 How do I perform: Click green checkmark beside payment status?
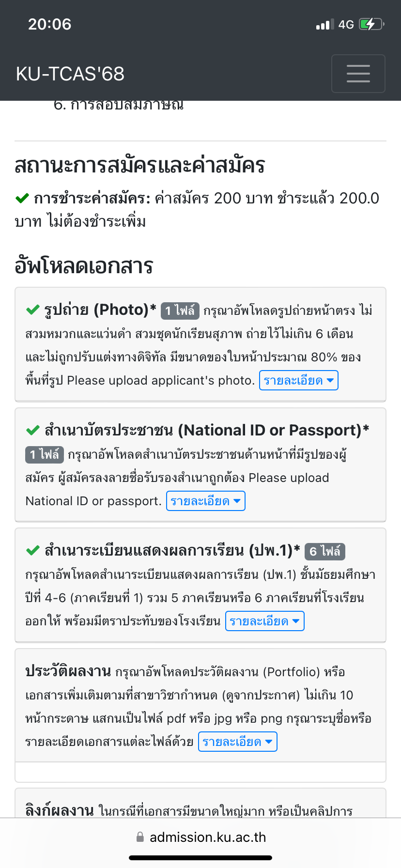pos(22,198)
